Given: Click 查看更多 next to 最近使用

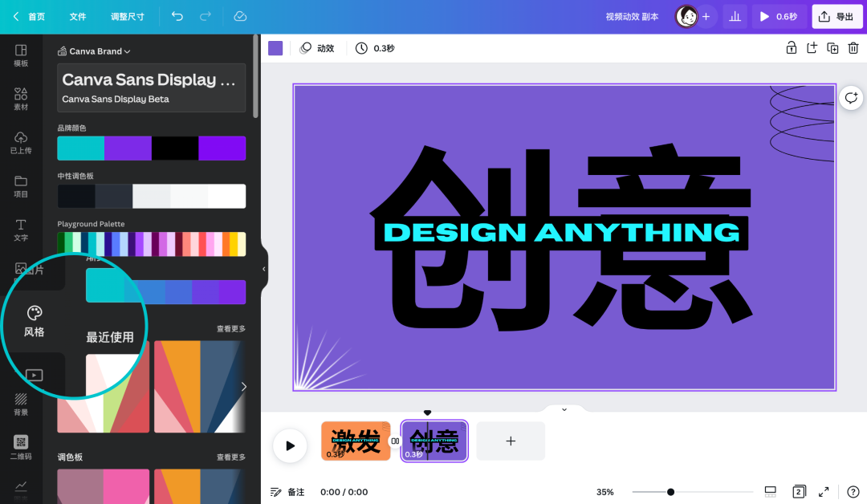Looking at the screenshot, I should coord(231,329).
